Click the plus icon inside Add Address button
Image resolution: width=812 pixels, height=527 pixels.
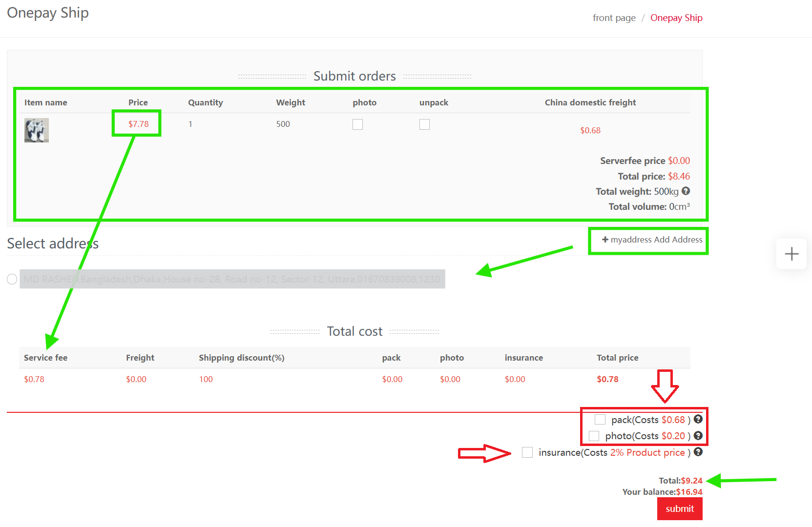click(x=605, y=240)
